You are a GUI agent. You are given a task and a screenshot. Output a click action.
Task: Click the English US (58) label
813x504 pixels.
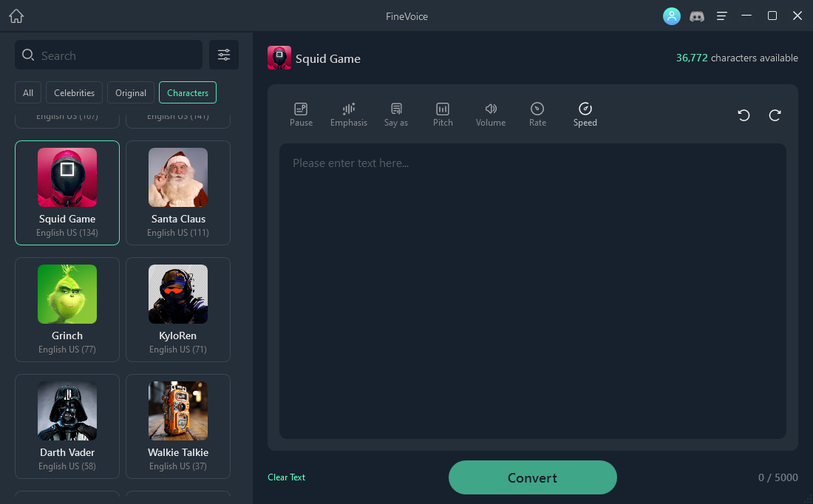tap(67, 466)
